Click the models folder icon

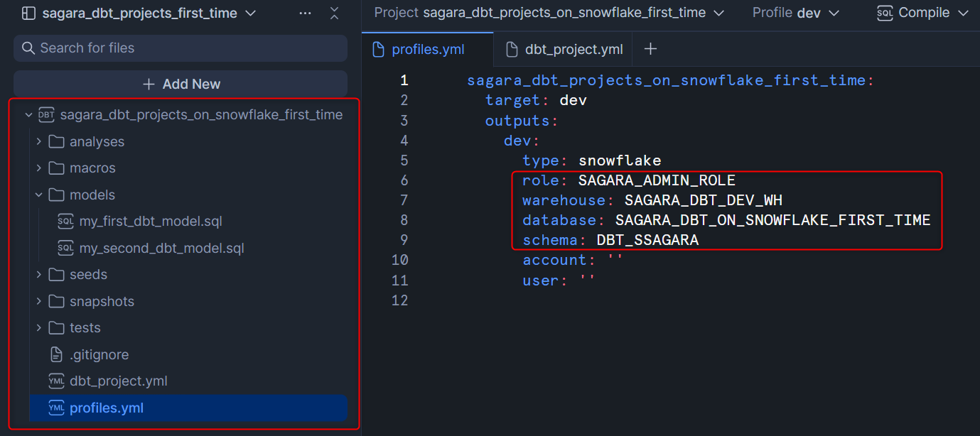[x=57, y=195]
